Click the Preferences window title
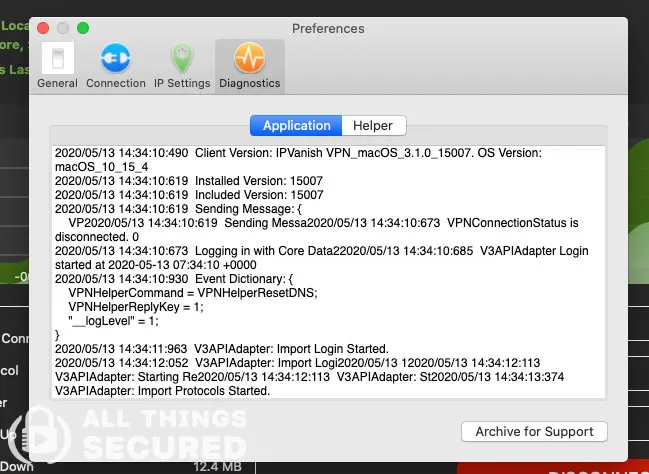Image resolution: width=649 pixels, height=474 pixels. pos(328,29)
